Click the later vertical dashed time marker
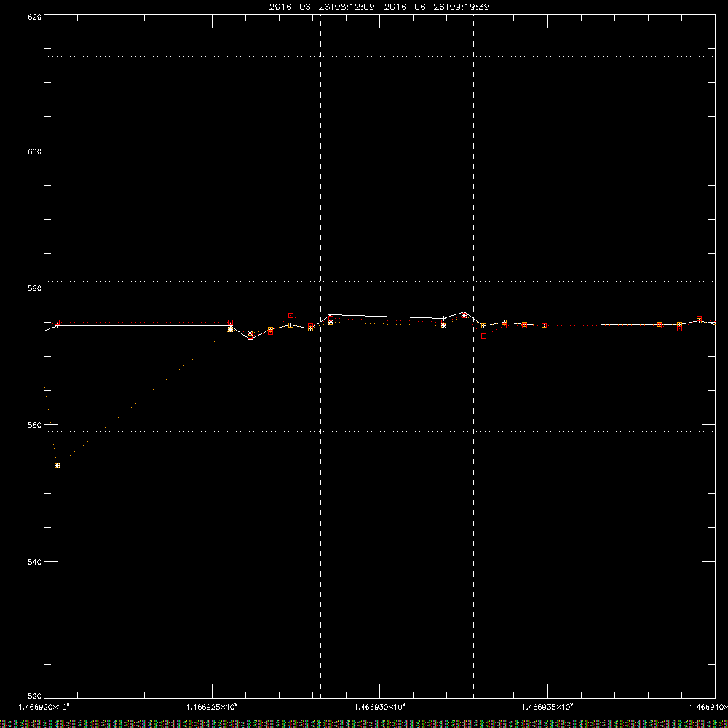 pyautogui.click(x=474, y=356)
